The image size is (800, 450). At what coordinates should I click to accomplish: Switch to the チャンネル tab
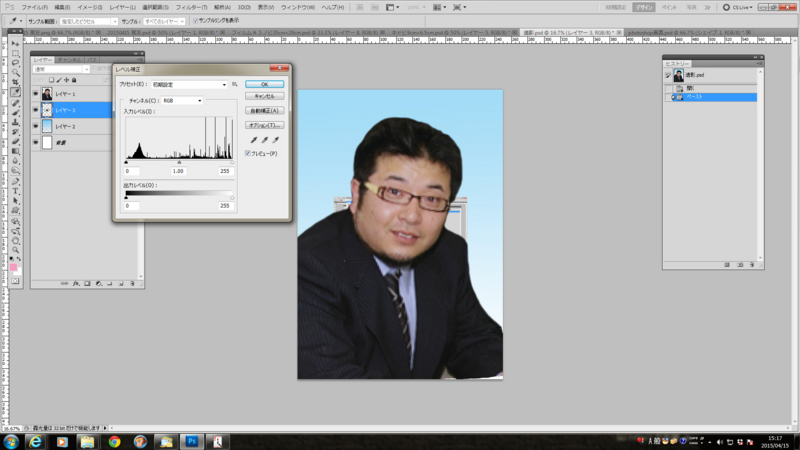pos(70,60)
